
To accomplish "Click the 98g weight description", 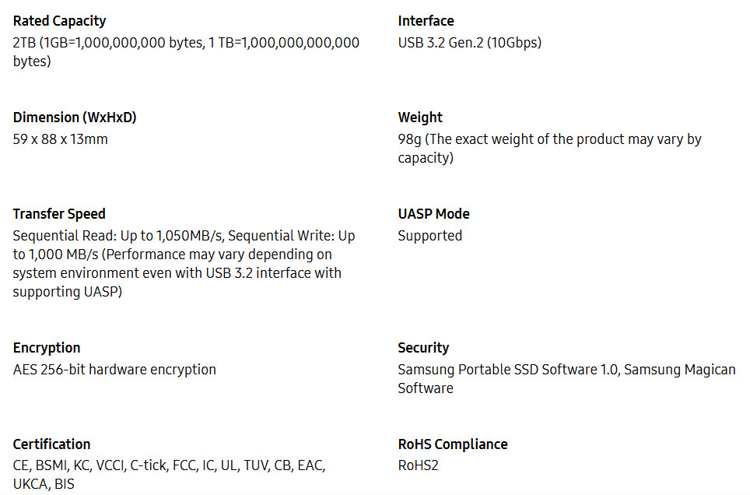I will (550, 148).
